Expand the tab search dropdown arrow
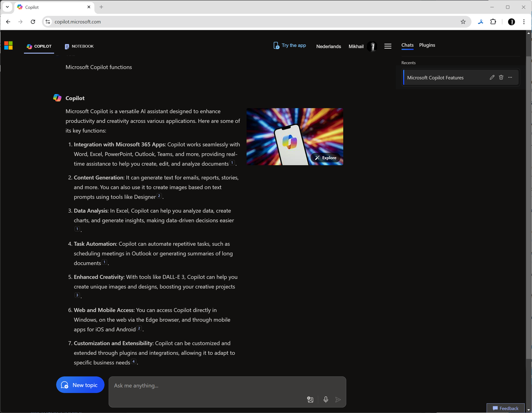This screenshot has width=532, height=413. point(7,7)
